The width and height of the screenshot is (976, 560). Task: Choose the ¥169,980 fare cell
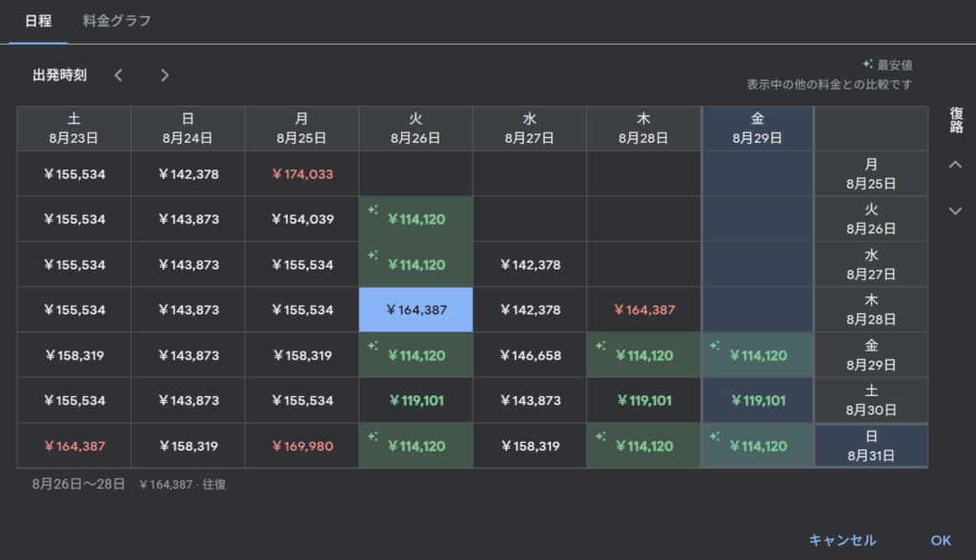coord(302,446)
